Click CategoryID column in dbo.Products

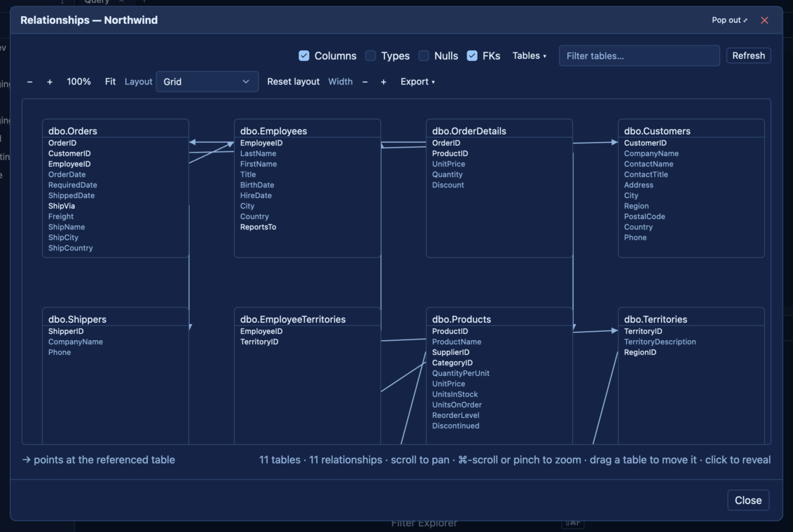coord(452,363)
